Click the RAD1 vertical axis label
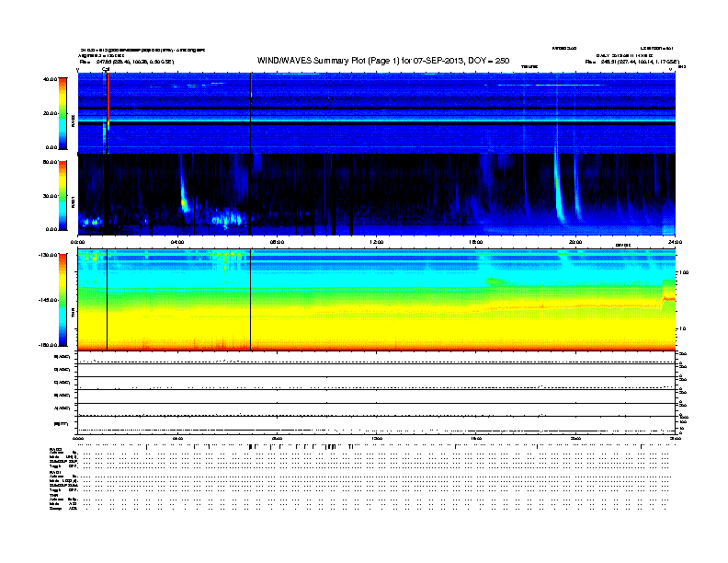 tap(73, 201)
